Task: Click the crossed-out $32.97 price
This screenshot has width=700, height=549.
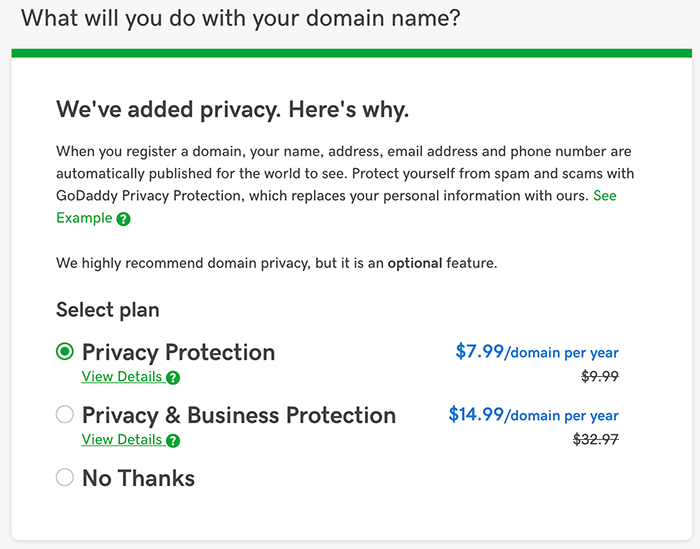Action: click(596, 439)
